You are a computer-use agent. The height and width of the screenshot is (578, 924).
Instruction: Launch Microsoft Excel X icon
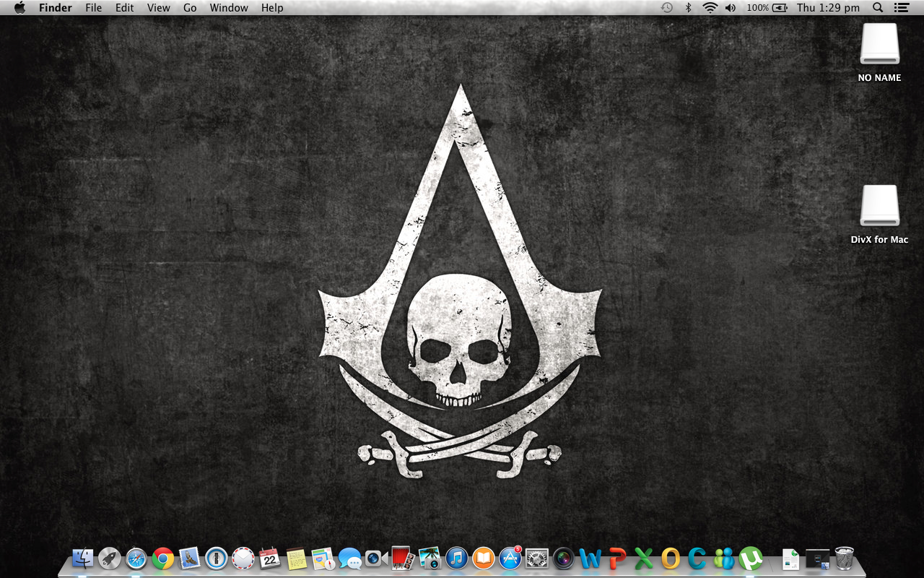tap(644, 558)
